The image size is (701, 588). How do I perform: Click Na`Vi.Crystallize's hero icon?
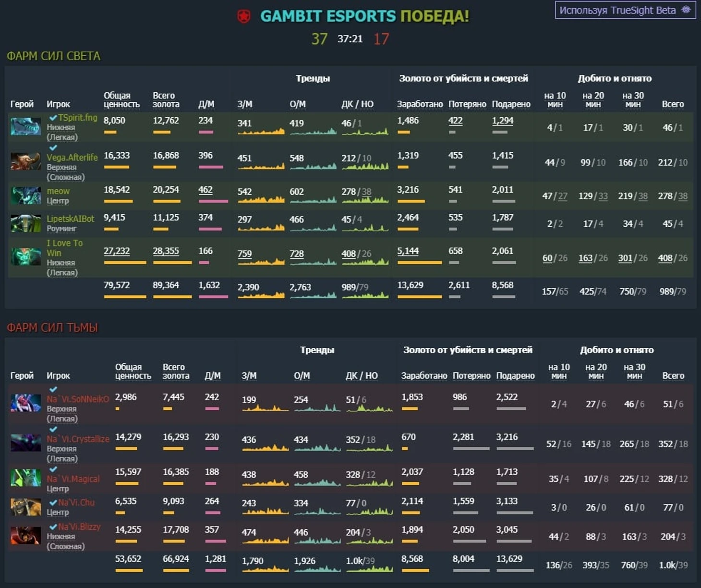[25, 443]
